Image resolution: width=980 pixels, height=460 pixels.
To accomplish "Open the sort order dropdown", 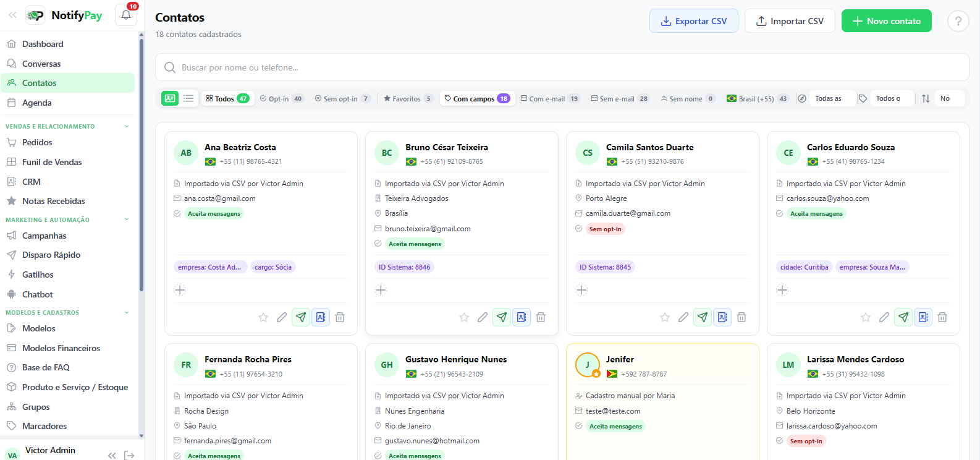I will [949, 98].
